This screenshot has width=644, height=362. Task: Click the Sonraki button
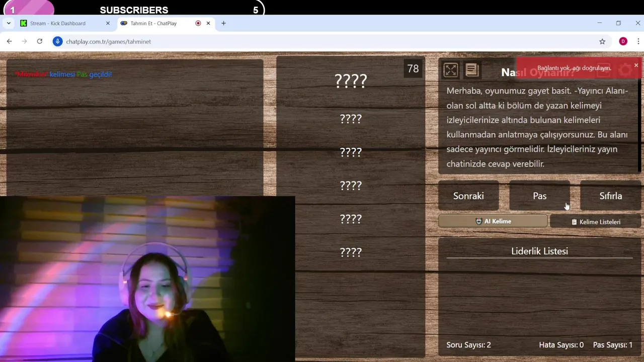(468, 196)
